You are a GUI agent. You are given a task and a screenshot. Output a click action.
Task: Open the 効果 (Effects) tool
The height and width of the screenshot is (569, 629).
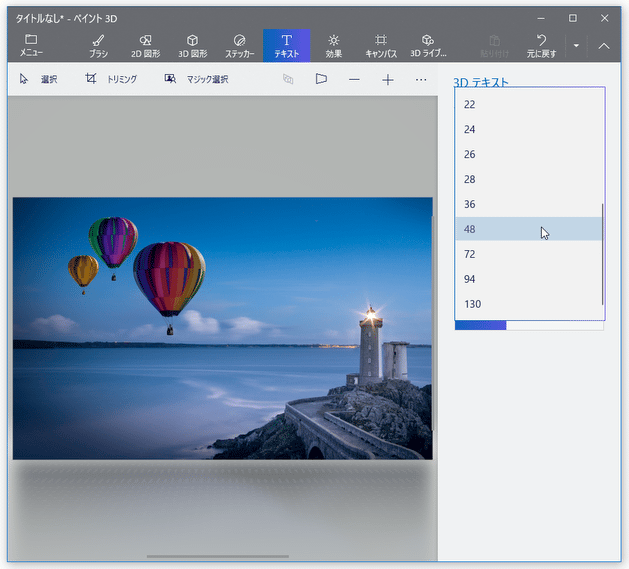(x=333, y=46)
